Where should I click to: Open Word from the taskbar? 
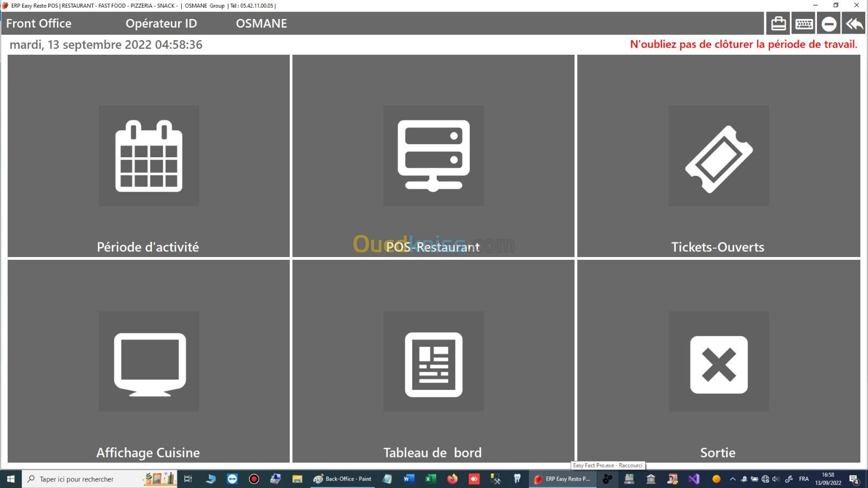tap(409, 479)
